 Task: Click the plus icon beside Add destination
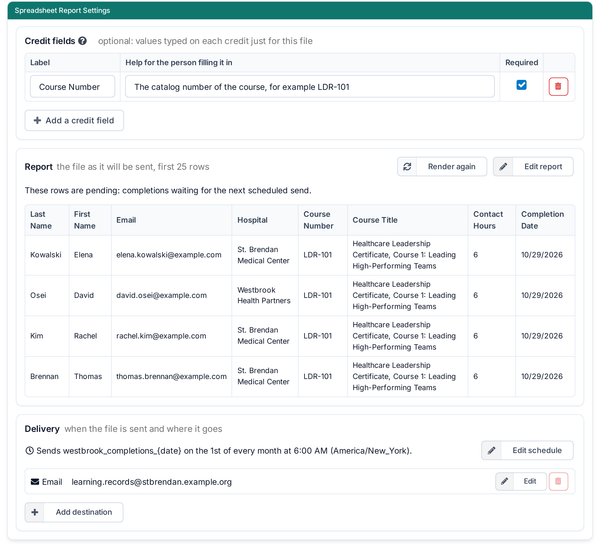click(35, 512)
